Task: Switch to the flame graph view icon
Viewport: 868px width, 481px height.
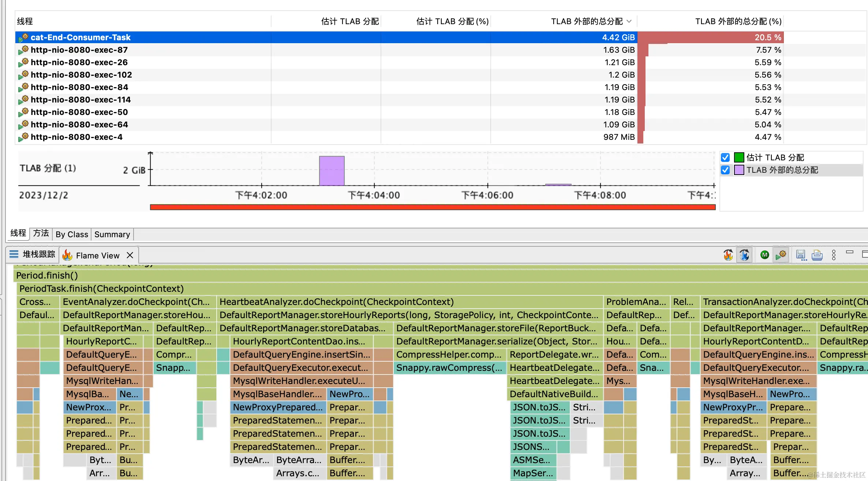Action: (x=728, y=255)
